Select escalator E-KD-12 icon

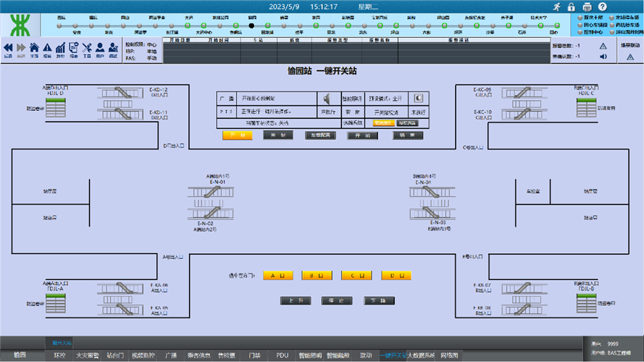tap(120, 92)
